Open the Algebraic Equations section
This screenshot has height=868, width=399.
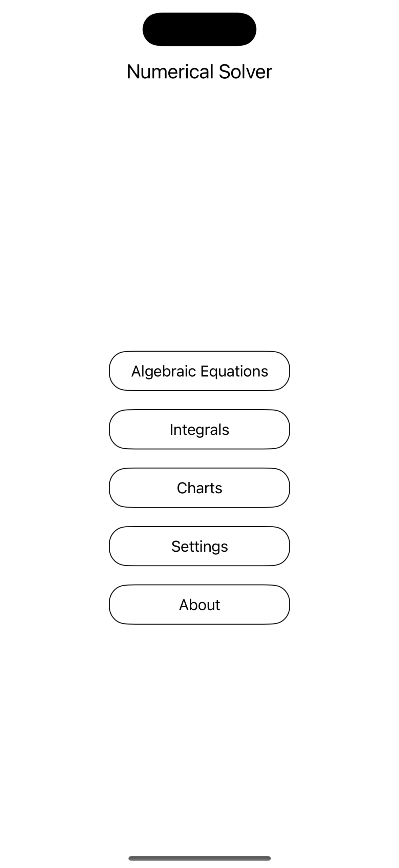pos(199,371)
